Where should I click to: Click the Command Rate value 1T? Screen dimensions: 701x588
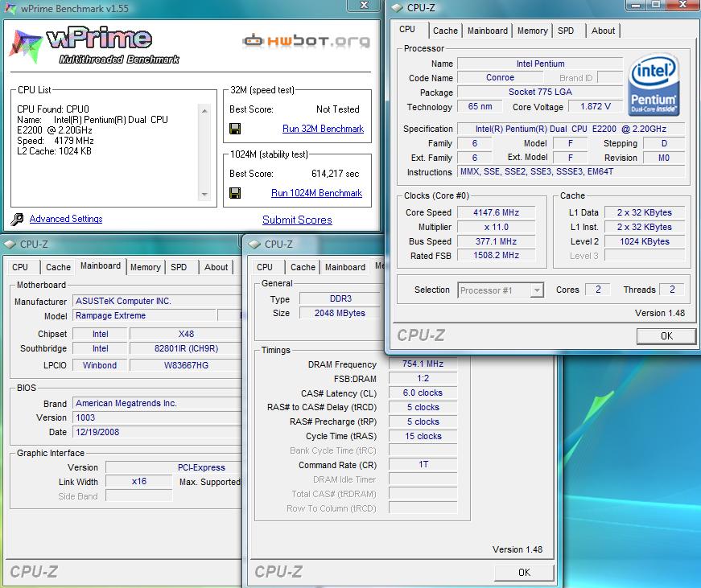(423, 465)
